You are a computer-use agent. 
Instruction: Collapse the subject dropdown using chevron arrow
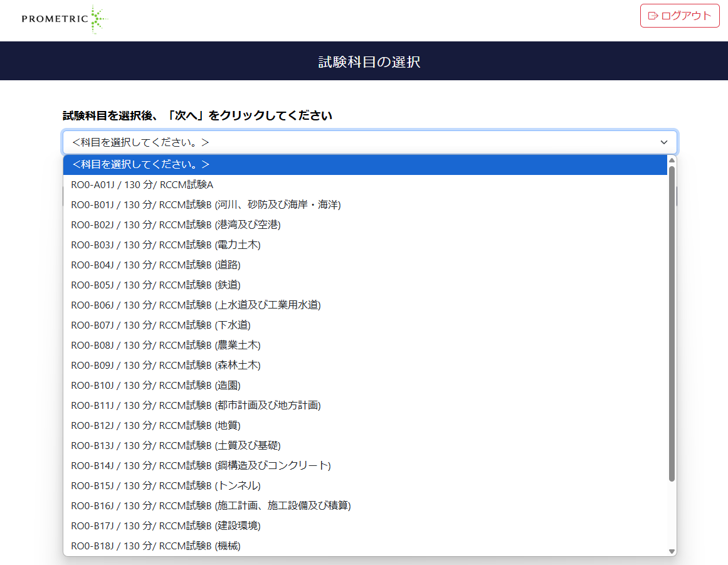[664, 142]
